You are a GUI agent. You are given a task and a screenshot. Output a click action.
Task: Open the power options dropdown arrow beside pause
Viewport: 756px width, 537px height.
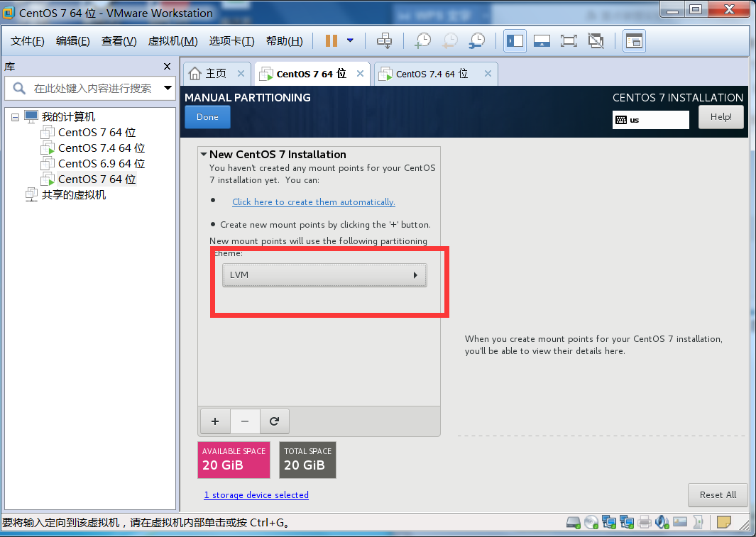(351, 40)
